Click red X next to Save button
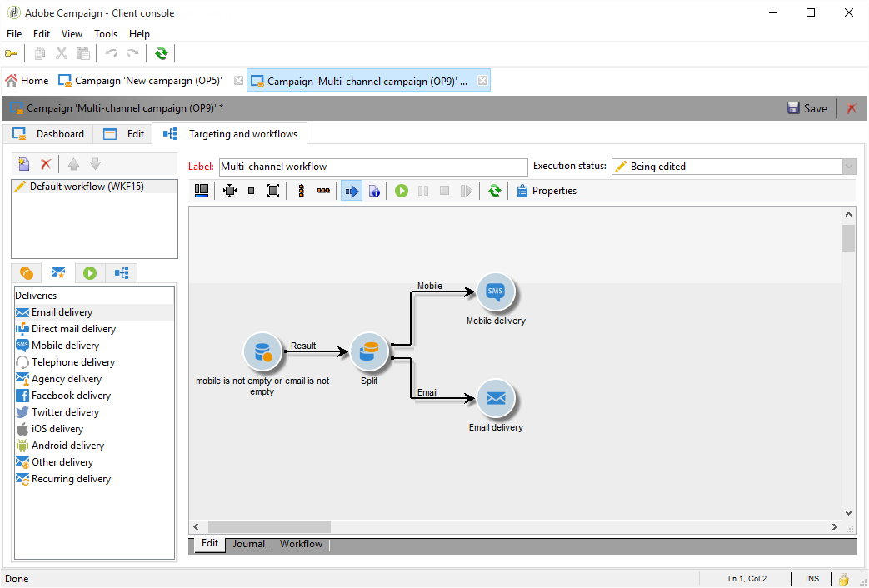 coord(852,108)
